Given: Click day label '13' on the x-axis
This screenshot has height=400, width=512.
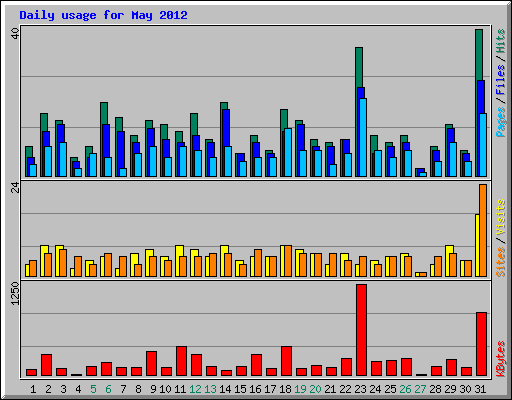Looking at the screenshot, I should coord(210,389).
